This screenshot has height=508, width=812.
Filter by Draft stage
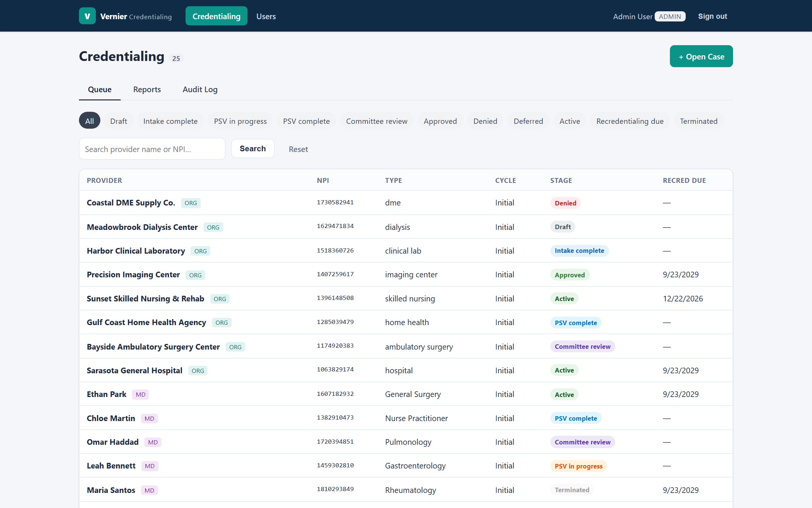[x=118, y=121]
